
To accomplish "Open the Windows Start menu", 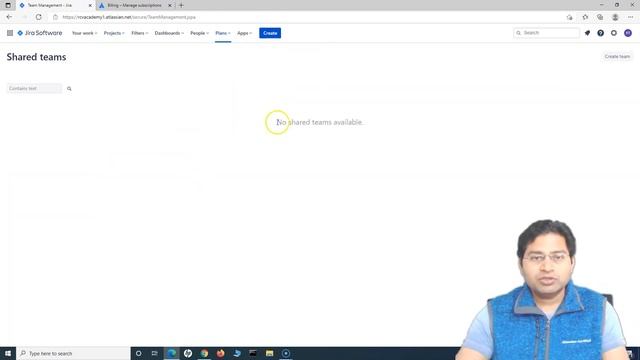I will 8,353.
